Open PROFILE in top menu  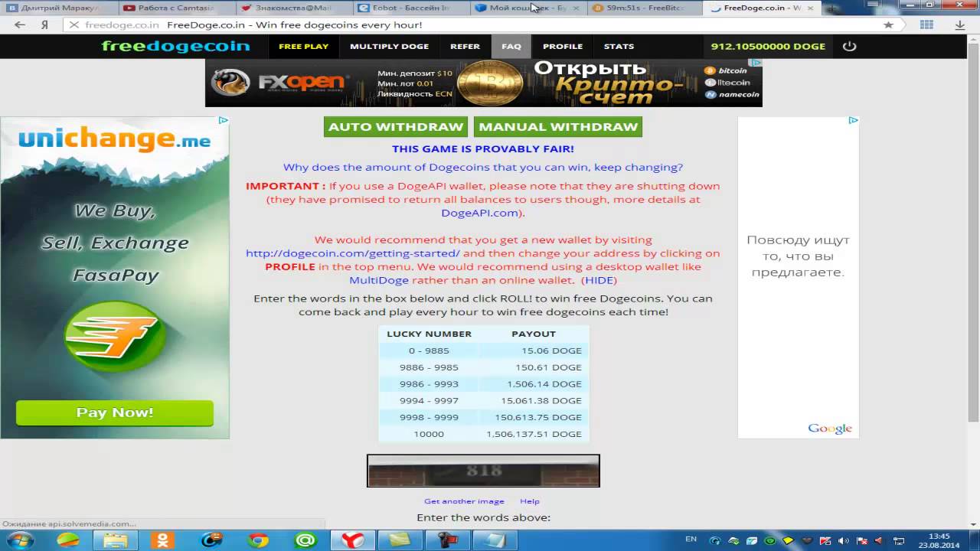[x=563, y=46]
